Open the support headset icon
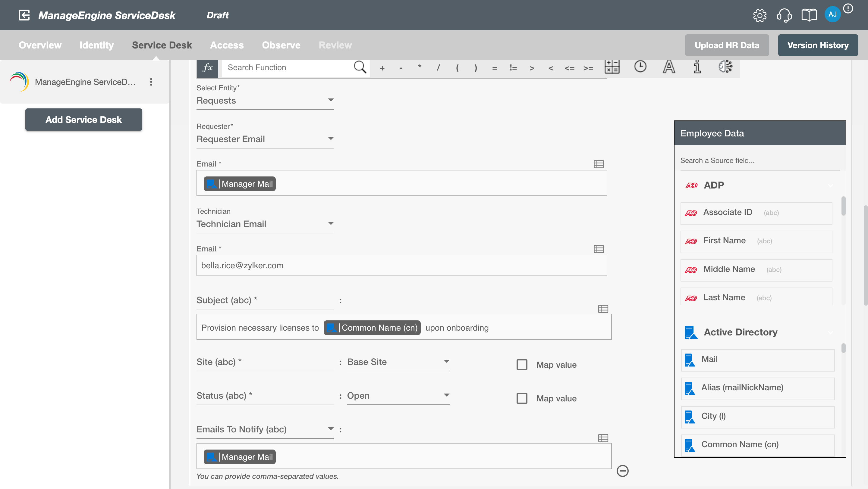 pos(784,15)
